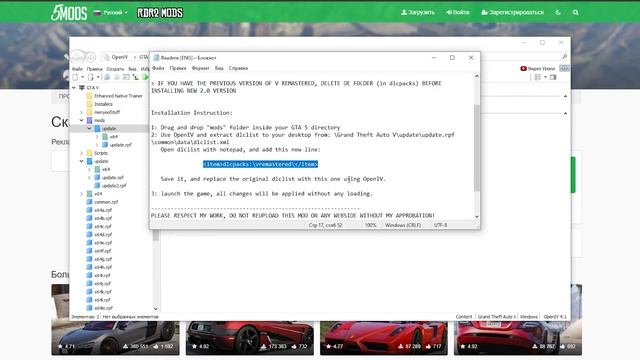Collapse the mods folder node
This screenshot has width=640, height=360.
point(81,120)
